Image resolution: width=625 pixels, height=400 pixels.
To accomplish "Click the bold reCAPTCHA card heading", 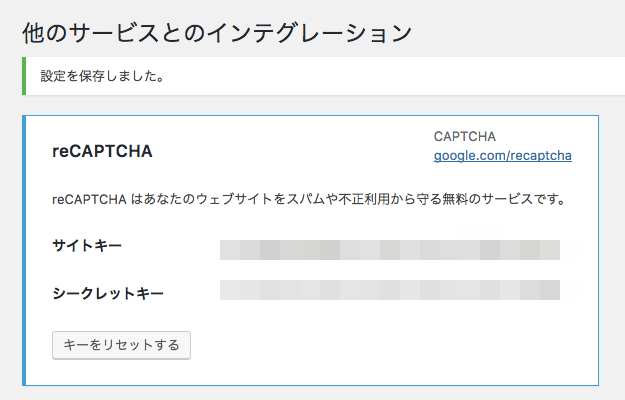I will pyautogui.click(x=102, y=151).
